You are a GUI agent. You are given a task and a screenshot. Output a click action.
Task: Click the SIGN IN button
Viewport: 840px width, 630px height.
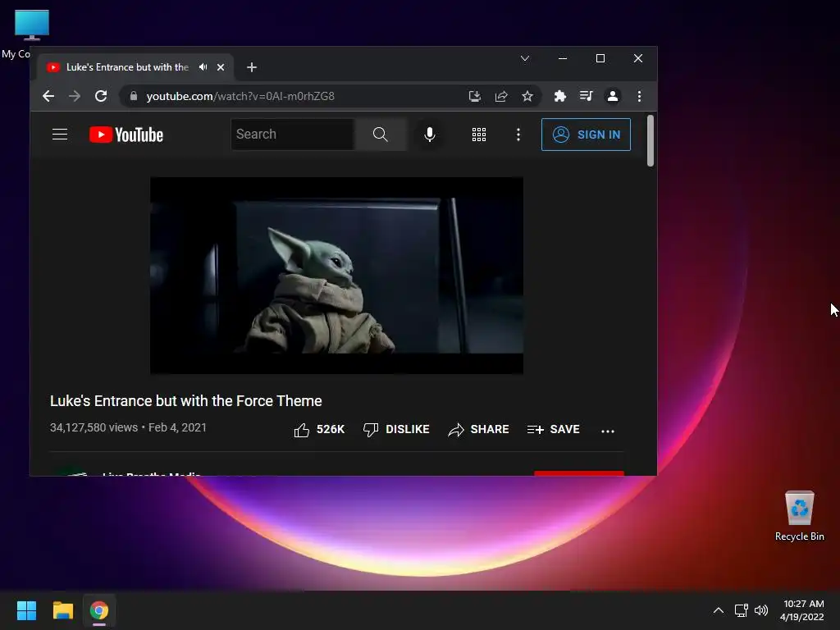(x=586, y=135)
